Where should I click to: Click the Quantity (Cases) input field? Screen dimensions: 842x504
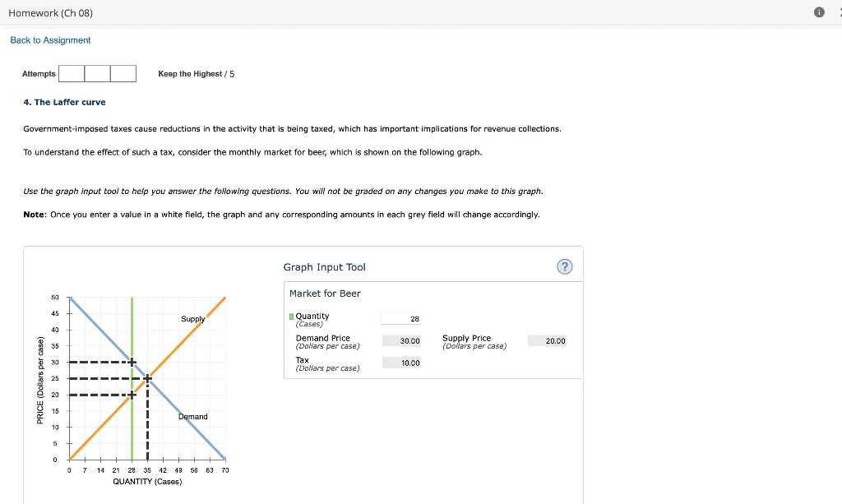pos(401,318)
